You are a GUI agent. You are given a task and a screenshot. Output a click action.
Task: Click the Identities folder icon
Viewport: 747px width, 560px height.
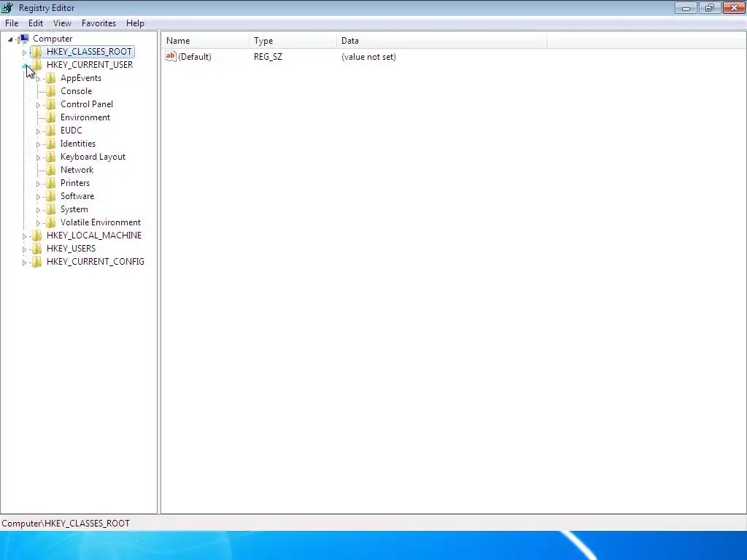(x=50, y=144)
